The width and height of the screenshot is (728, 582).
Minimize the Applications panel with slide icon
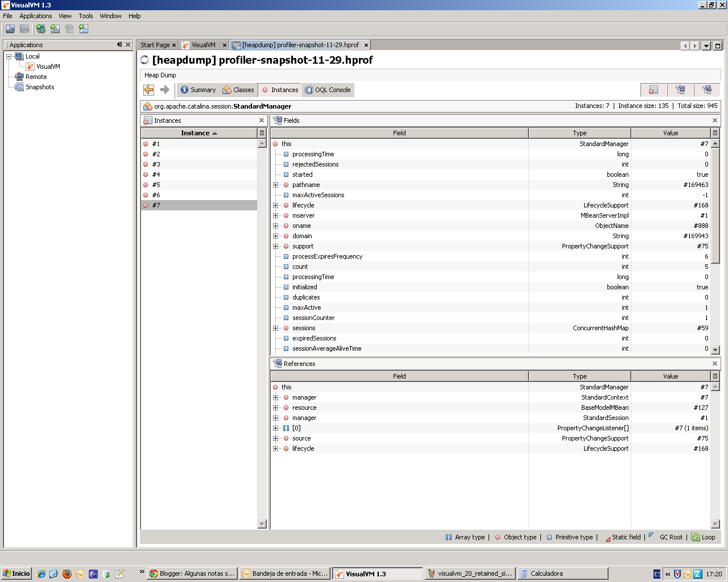pos(119,44)
